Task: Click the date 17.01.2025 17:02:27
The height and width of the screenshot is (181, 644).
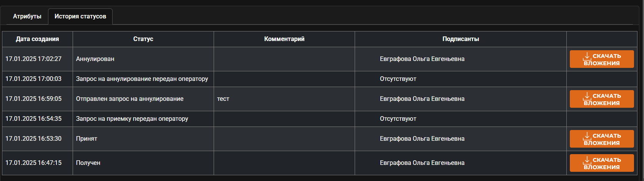Action: click(x=33, y=59)
